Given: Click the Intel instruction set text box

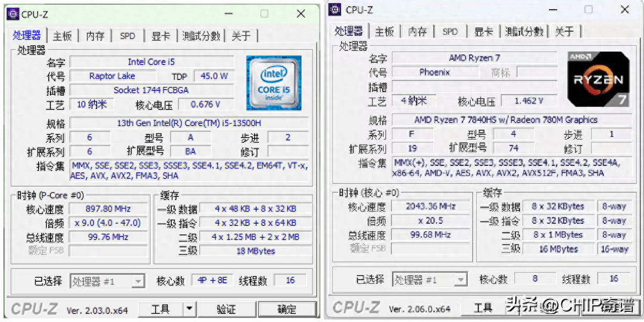Looking at the screenshot, I should pyautogui.click(x=189, y=171).
